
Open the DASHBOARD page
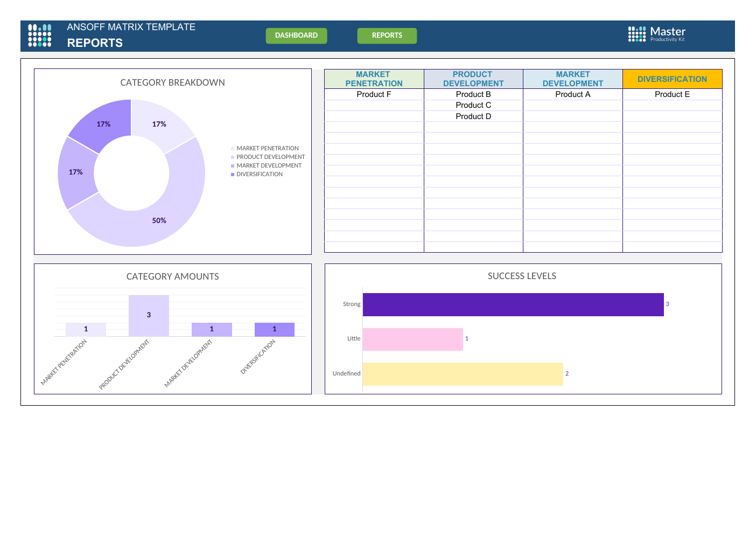tap(296, 36)
